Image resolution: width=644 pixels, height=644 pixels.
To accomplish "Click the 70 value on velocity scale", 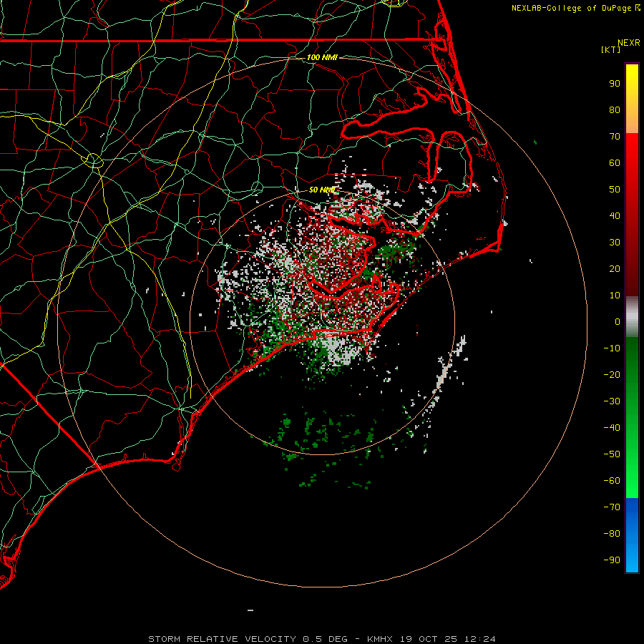I will tap(615, 137).
